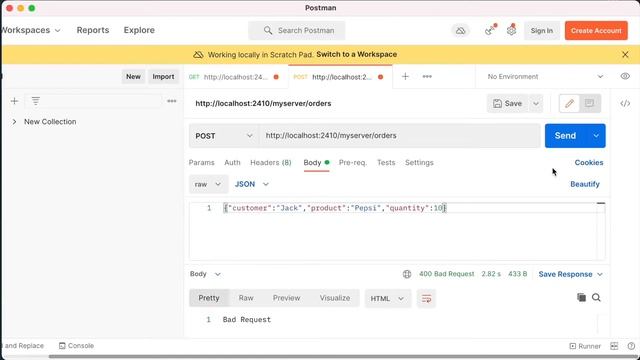Screen dimensions: 640x360
Task: Open the Runner from status bar
Action: pyautogui.click(x=585, y=346)
